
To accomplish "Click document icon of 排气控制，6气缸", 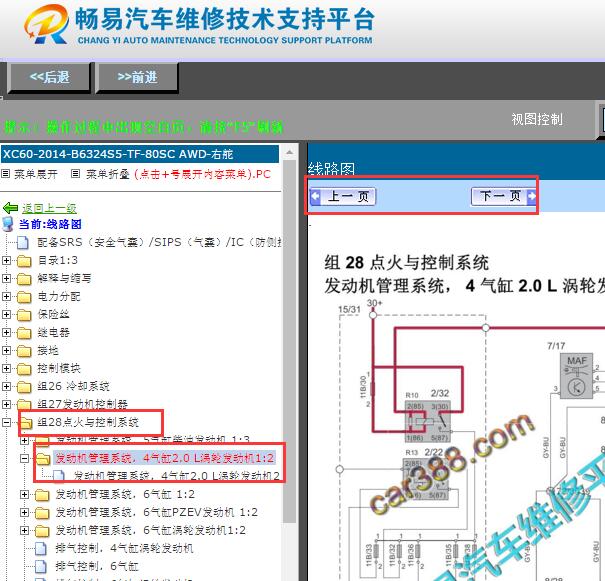I will tap(41, 566).
